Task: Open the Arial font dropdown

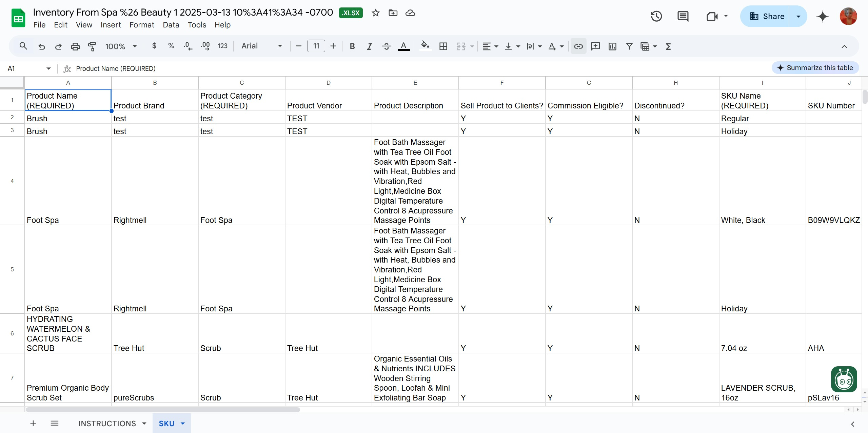Action: [261, 46]
